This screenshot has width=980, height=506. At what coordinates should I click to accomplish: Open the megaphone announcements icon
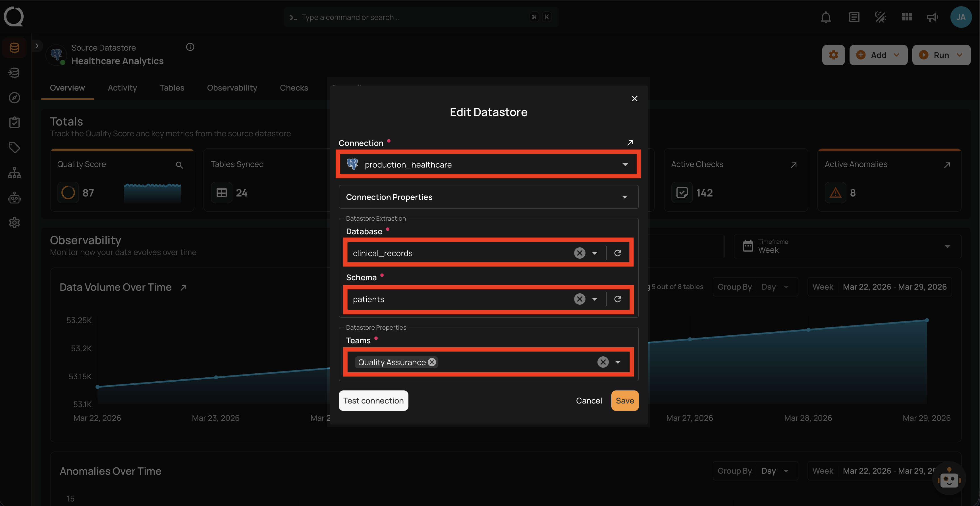[932, 17]
